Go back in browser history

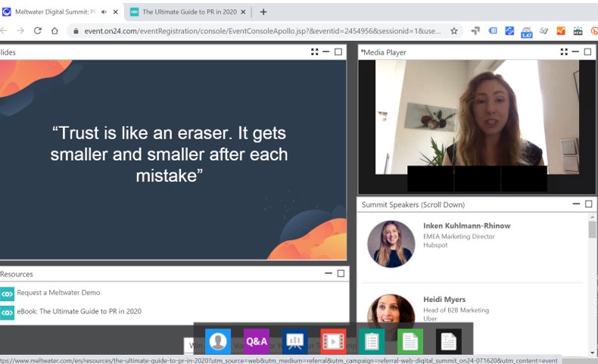click(x=4, y=31)
